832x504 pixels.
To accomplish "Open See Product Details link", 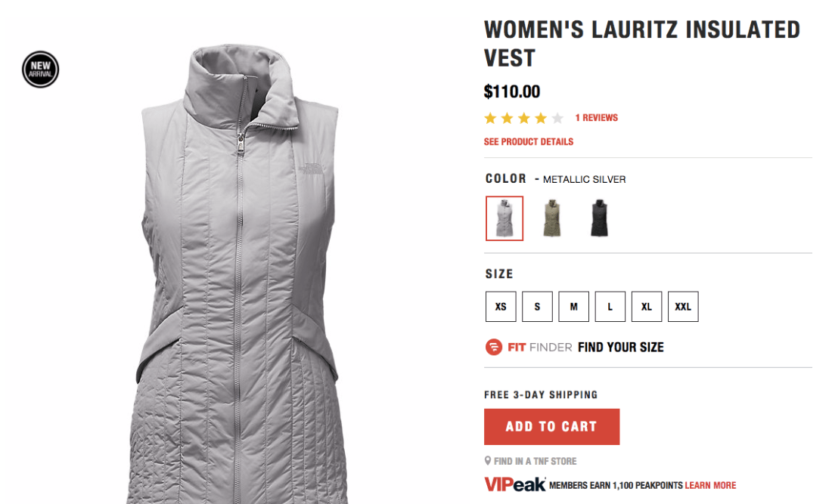I will pyautogui.click(x=529, y=141).
